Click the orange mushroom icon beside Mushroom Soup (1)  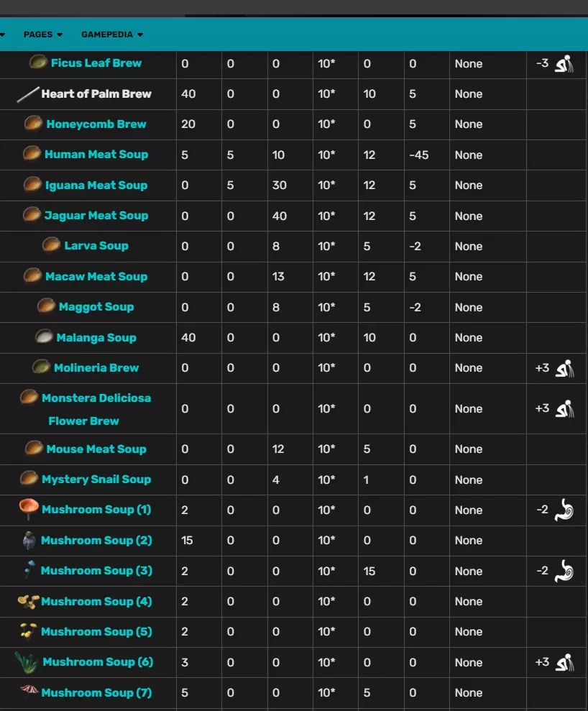coord(29,510)
